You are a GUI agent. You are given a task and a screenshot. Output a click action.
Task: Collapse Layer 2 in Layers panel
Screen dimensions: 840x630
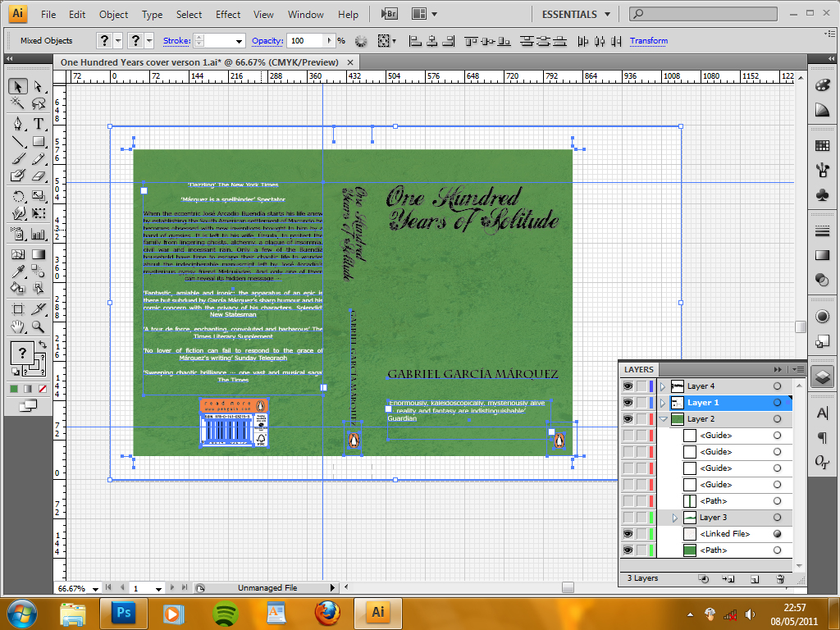(662, 419)
